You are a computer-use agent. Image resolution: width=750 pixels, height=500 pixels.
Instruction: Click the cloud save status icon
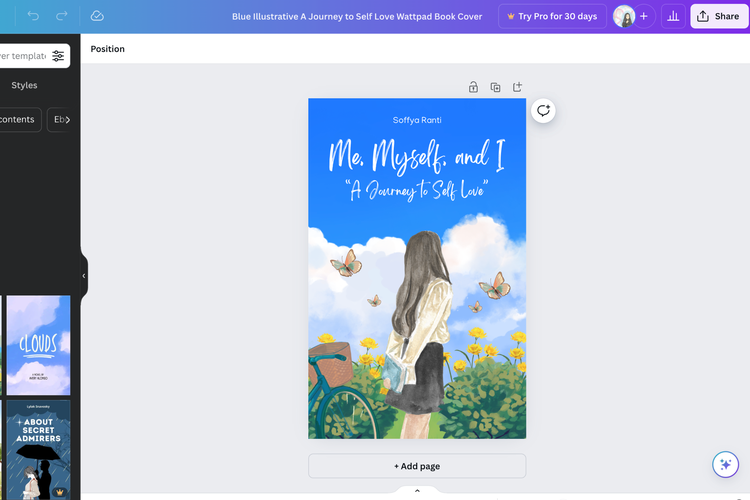pos(97,16)
